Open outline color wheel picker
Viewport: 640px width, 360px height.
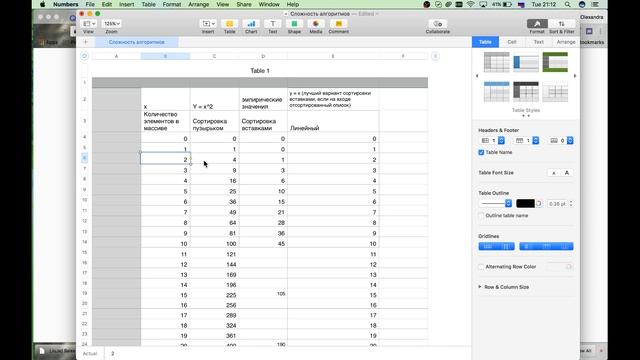click(x=539, y=203)
